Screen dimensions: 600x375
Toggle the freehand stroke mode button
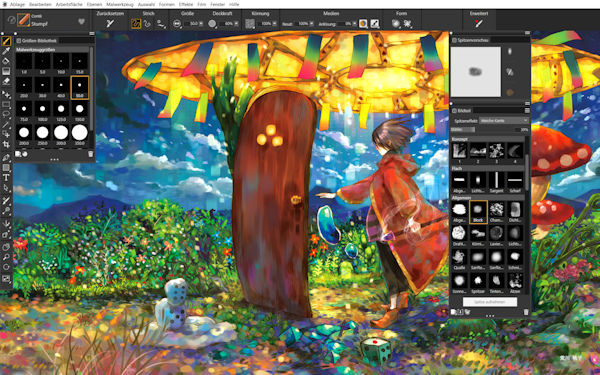click(x=136, y=24)
